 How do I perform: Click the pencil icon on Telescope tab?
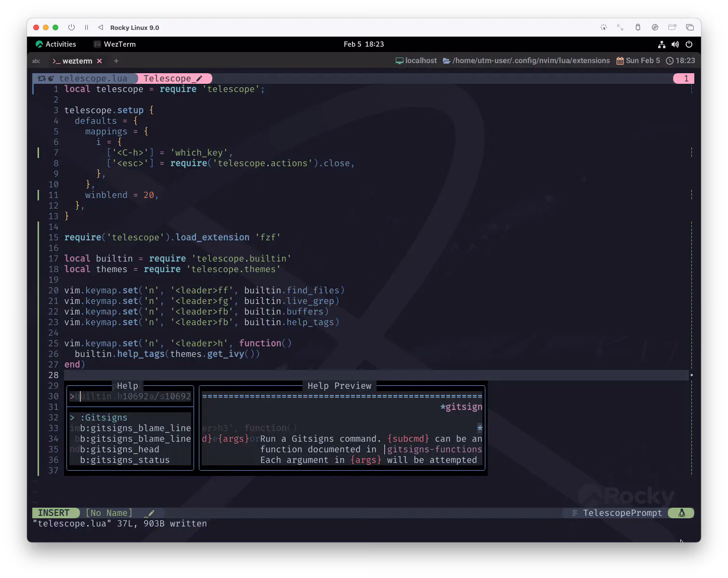[199, 79]
